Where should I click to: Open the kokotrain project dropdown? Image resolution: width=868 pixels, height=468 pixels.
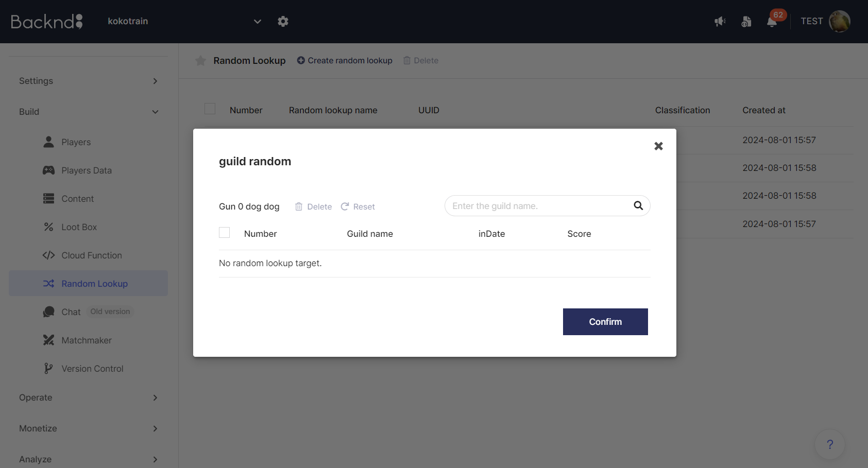(257, 22)
